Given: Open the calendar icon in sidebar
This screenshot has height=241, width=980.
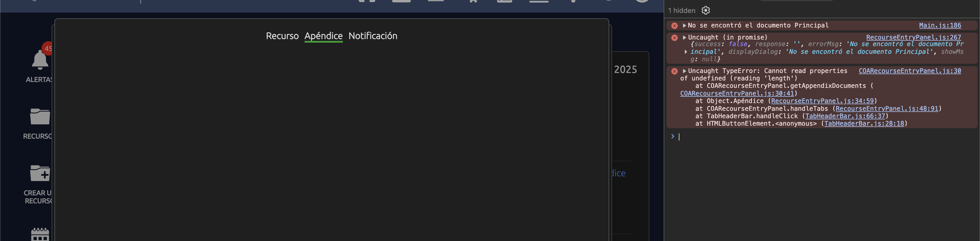Looking at the screenshot, I should [40, 234].
